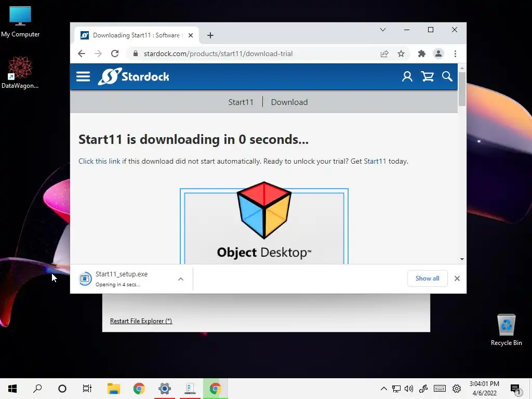
Task: Click the volume speaker tray icon
Action: (x=409, y=389)
